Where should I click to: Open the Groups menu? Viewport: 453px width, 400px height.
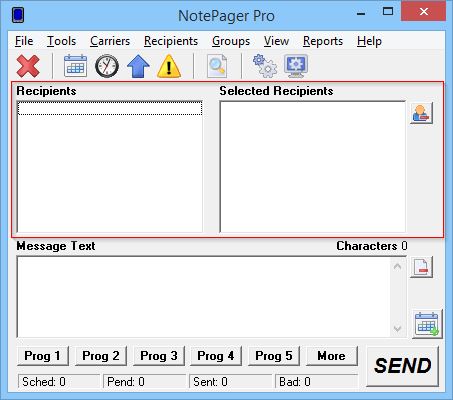point(231,41)
